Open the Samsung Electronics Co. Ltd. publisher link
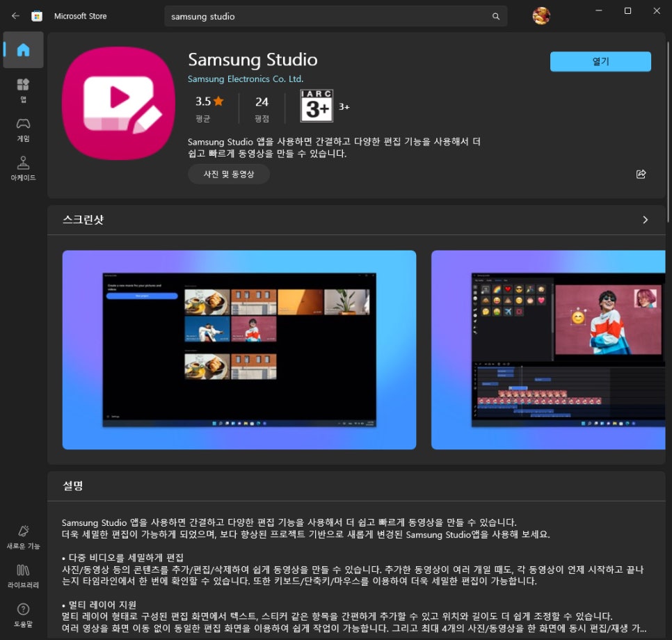 [245, 79]
